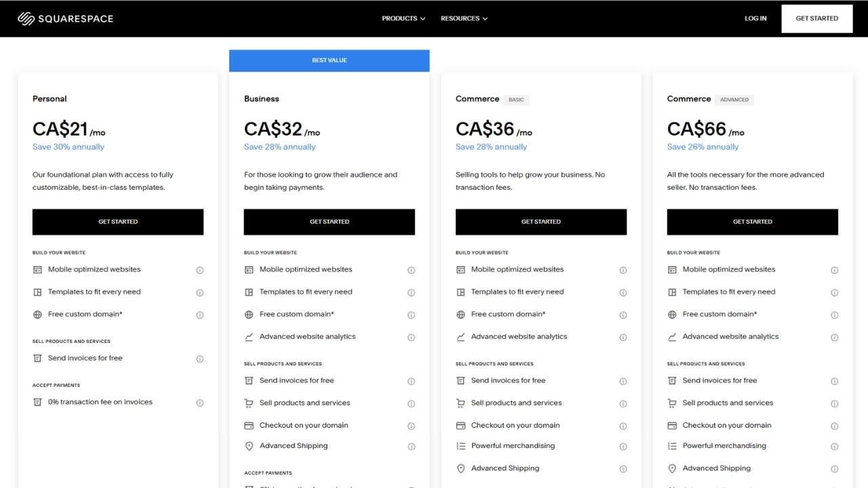Click the CA$21 /mo Personal price
Screen dimensions: 868x488
(69, 129)
